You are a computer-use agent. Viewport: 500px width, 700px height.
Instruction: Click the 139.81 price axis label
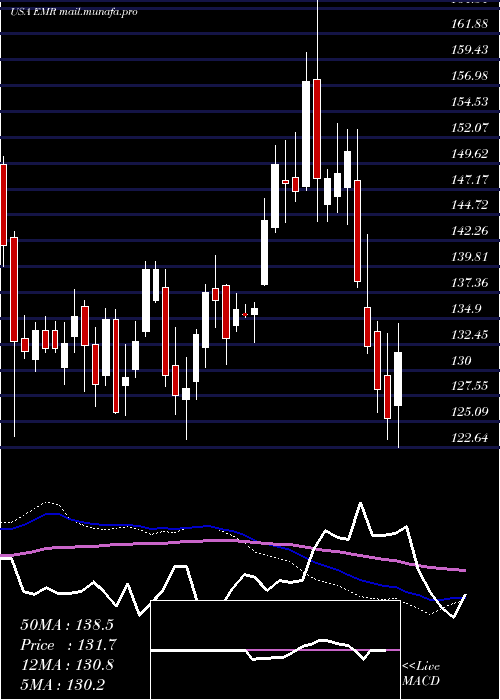[x=469, y=257]
